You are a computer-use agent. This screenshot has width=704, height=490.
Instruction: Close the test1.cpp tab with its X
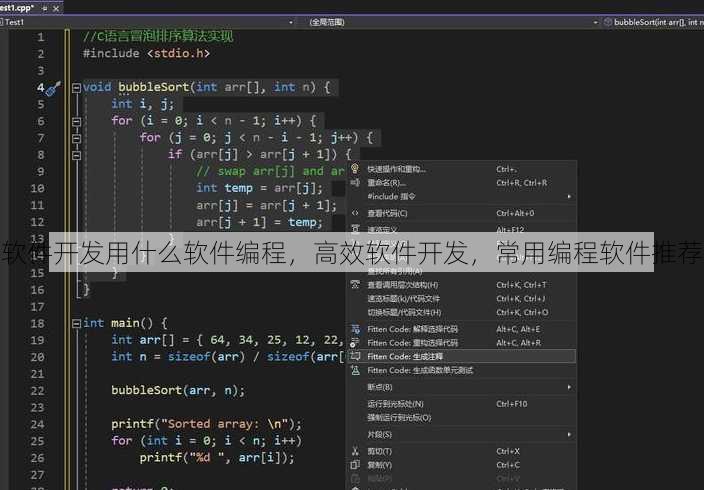[56, 8]
